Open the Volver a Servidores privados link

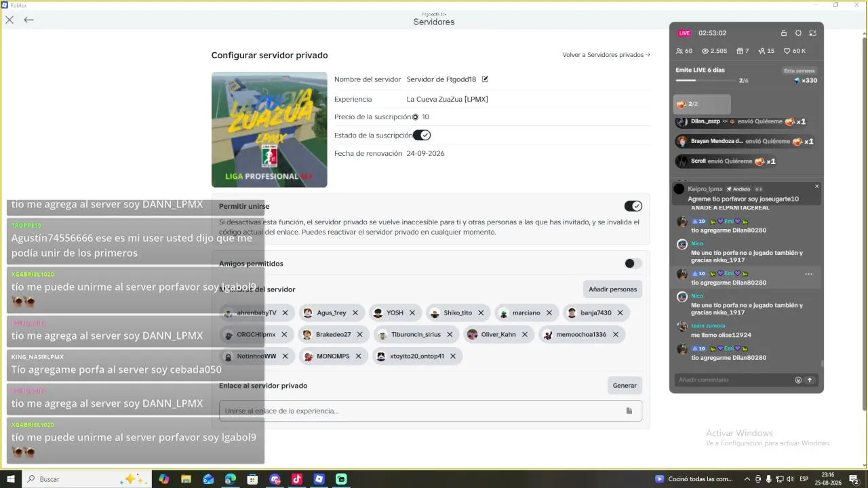pyautogui.click(x=606, y=55)
